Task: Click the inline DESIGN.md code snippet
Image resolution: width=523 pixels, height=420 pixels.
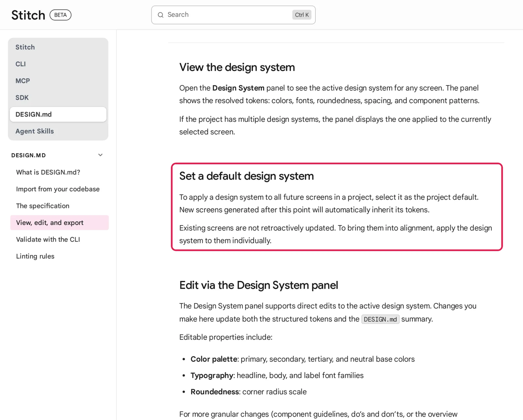Action: point(380,319)
